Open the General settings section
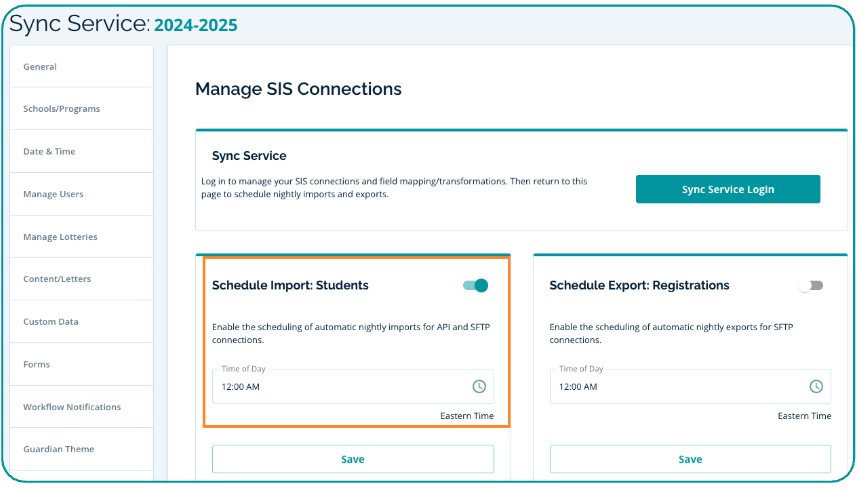The image size is (860, 491). point(40,67)
